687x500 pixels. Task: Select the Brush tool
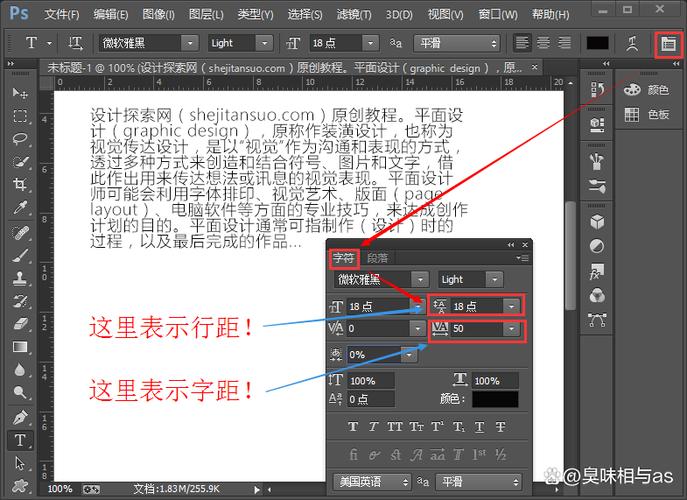20,255
